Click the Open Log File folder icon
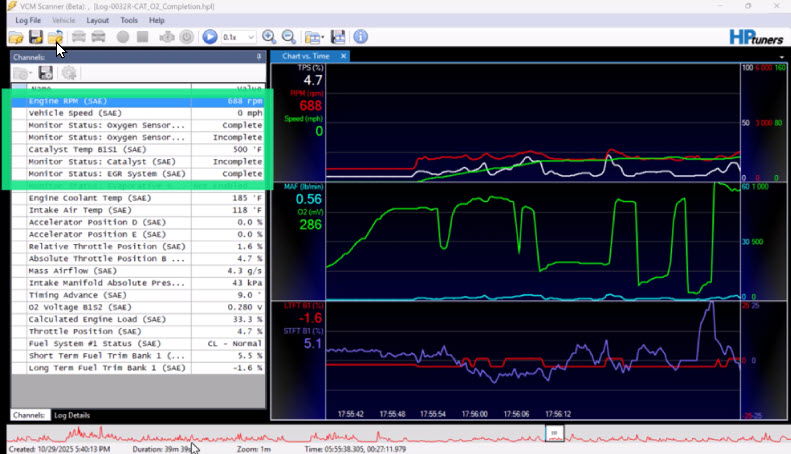This screenshot has width=791, height=454. pyautogui.click(x=16, y=37)
